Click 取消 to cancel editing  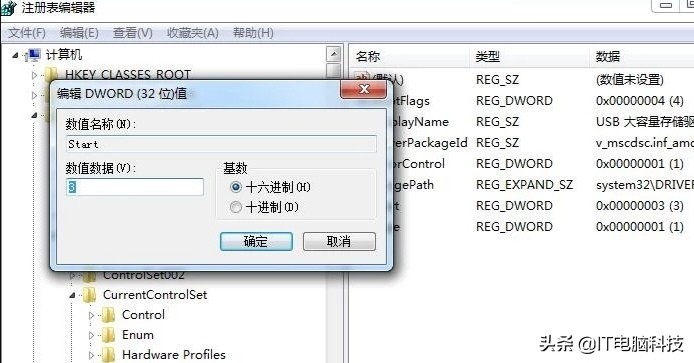coord(339,242)
